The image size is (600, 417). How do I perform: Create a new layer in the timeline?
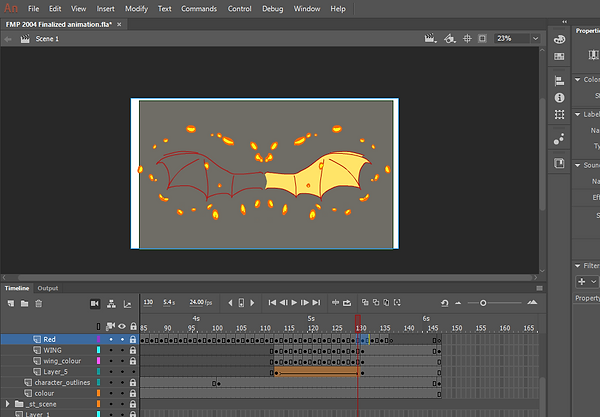11,303
